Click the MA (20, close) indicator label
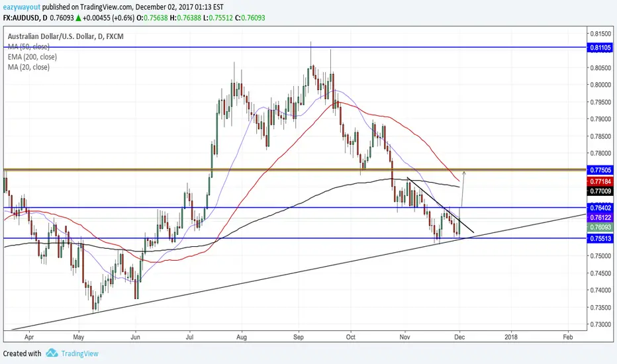The image size is (617, 364). [28, 67]
